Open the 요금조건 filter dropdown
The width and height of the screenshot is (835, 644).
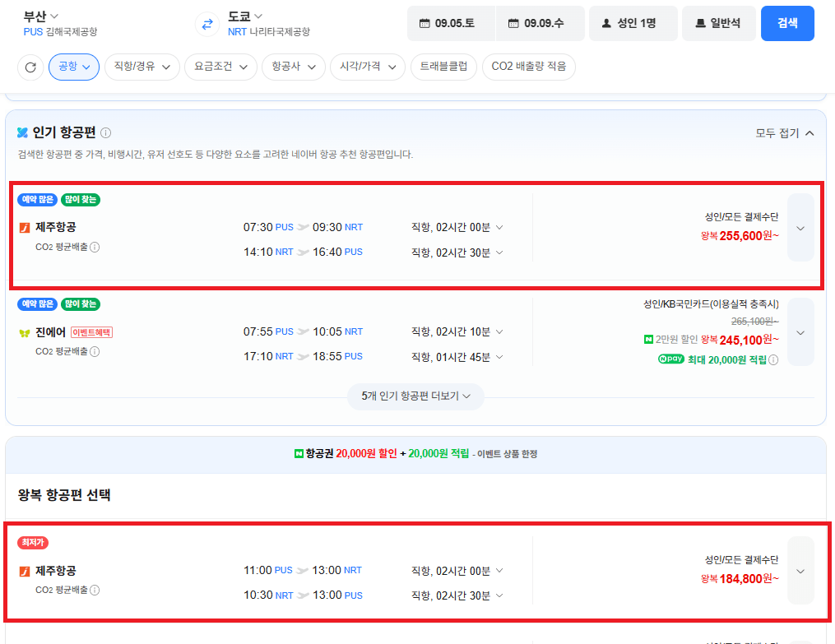(x=221, y=67)
